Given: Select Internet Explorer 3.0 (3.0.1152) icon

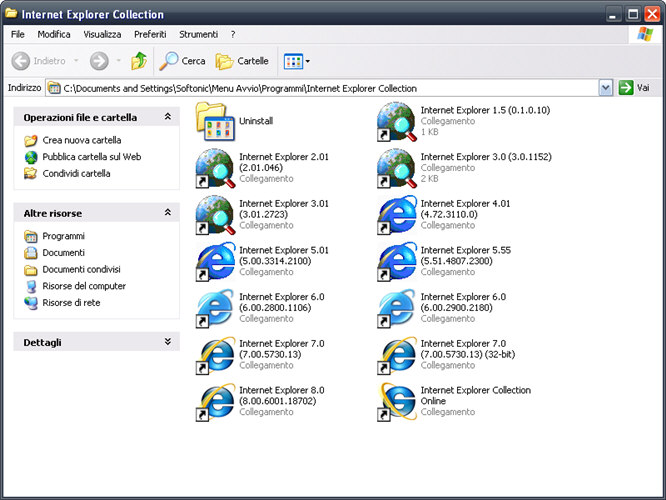Looking at the screenshot, I should pyautogui.click(x=397, y=168).
